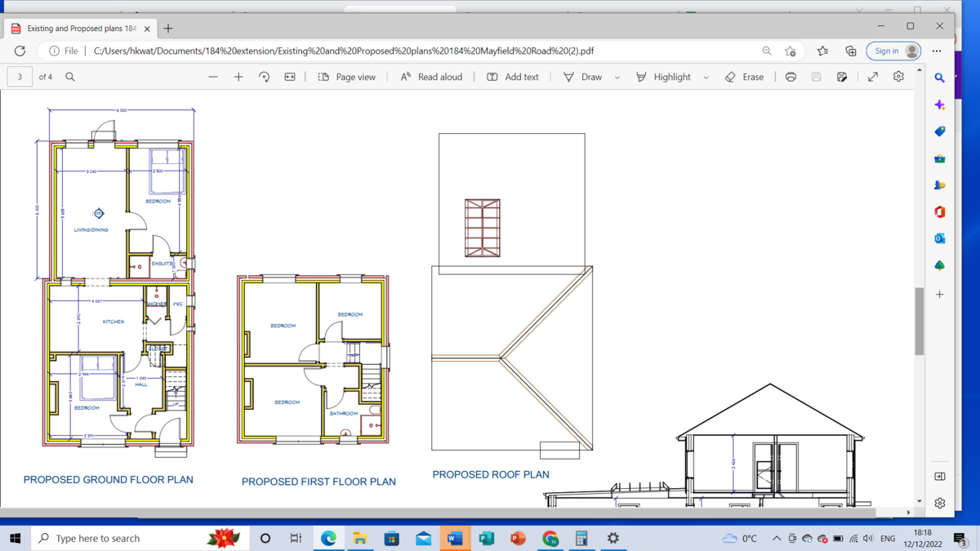Rotate the PDF pages
Screen dimensions: 980x551
[265, 76]
